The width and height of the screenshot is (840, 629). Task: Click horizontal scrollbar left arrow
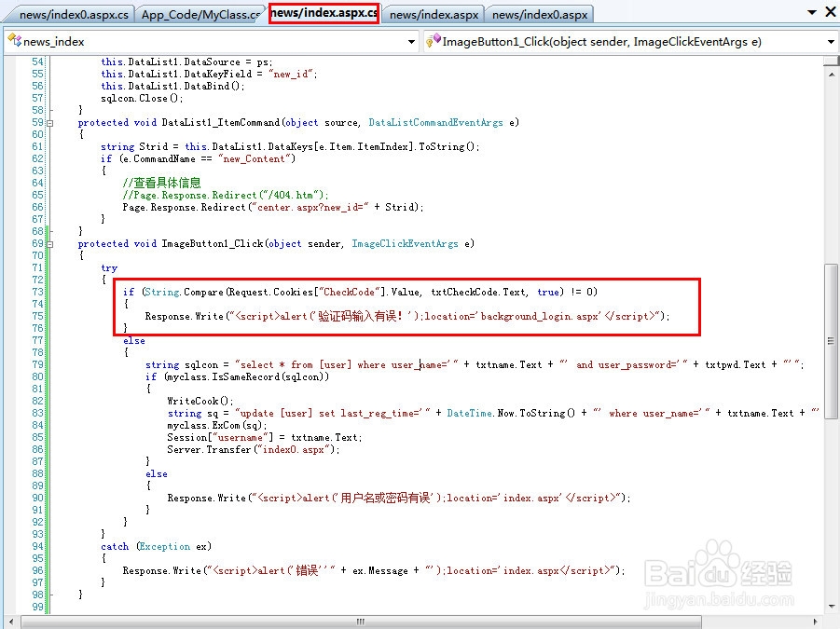(x=13, y=622)
